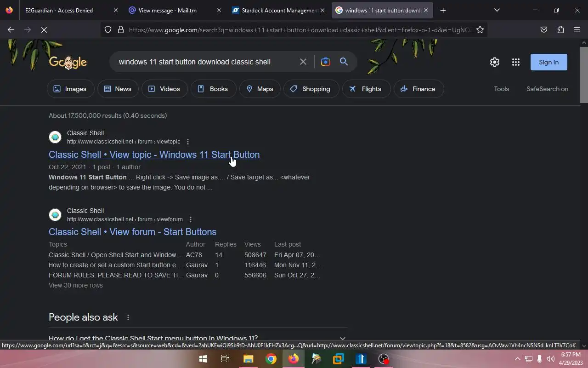Close the E2Guardian tab
This screenshot has width=588, height=368.
click(115, 10)
